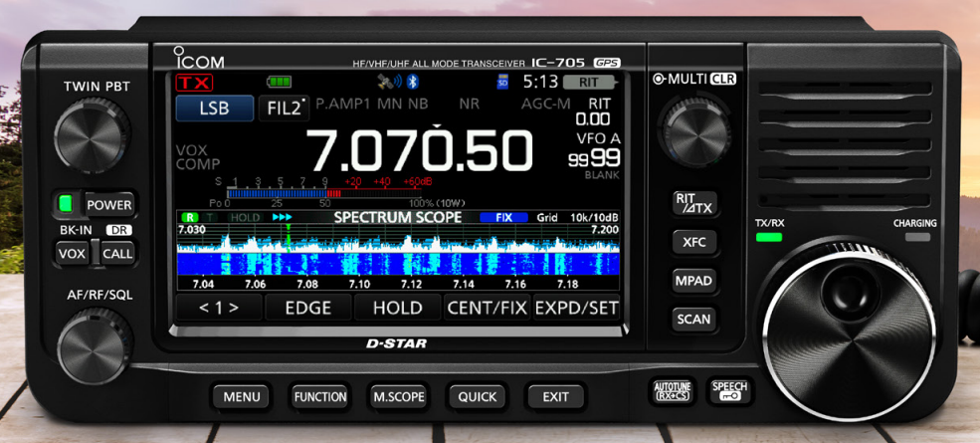This screenshot has height=443, width=980.
Task: Tap EXPD/SET on the scope
Action: pos(576,308)
